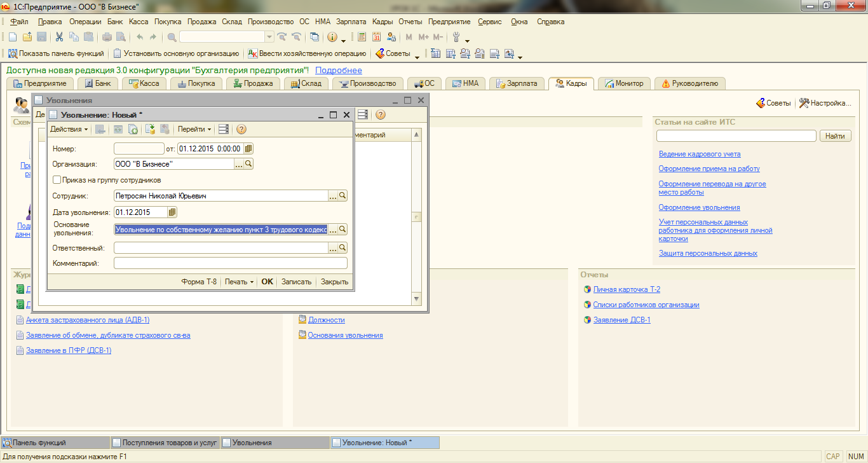Click Установить основную организацию button
The image size is (868, 463).
click(x=176, y=53)
